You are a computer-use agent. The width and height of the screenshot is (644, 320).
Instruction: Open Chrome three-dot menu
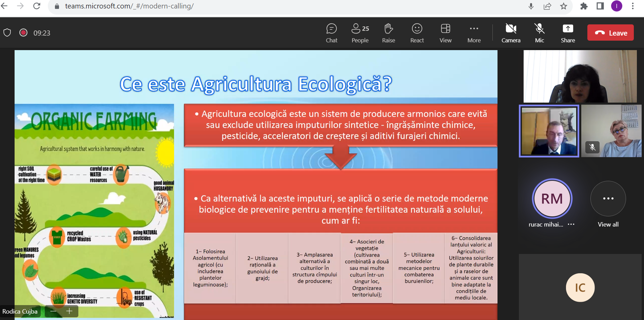pos(632,6)
